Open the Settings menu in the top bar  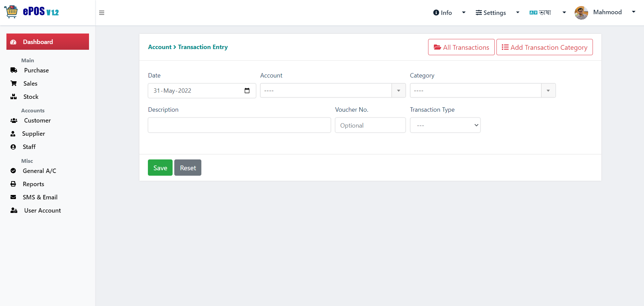click(x=497, y=13)
